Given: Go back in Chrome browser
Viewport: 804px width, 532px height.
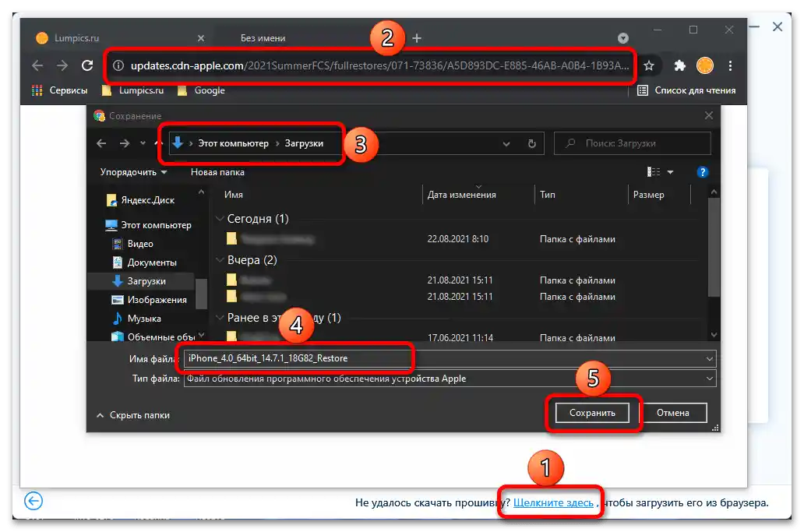Looking at the screenshot, I should click(x=37, y=65).
